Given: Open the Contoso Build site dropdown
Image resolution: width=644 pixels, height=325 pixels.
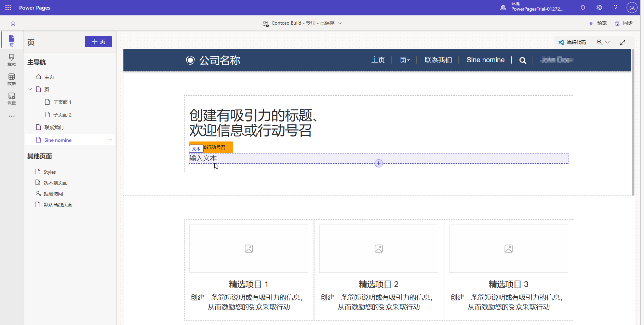Looking at the screenshot, I should pos(340,23).
